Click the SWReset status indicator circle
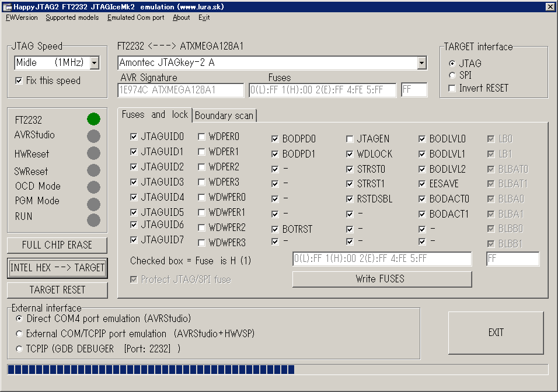 [93, 170]
